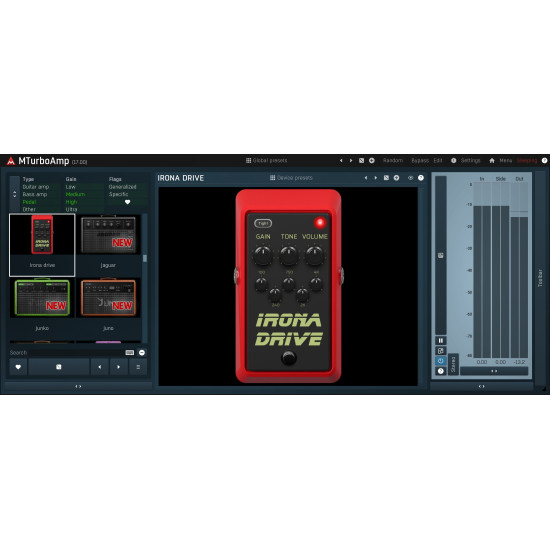The height and width of the screenshot is (550, 550).
Task: Click the info icon beside Settings
Action: [x=454, y=160]
